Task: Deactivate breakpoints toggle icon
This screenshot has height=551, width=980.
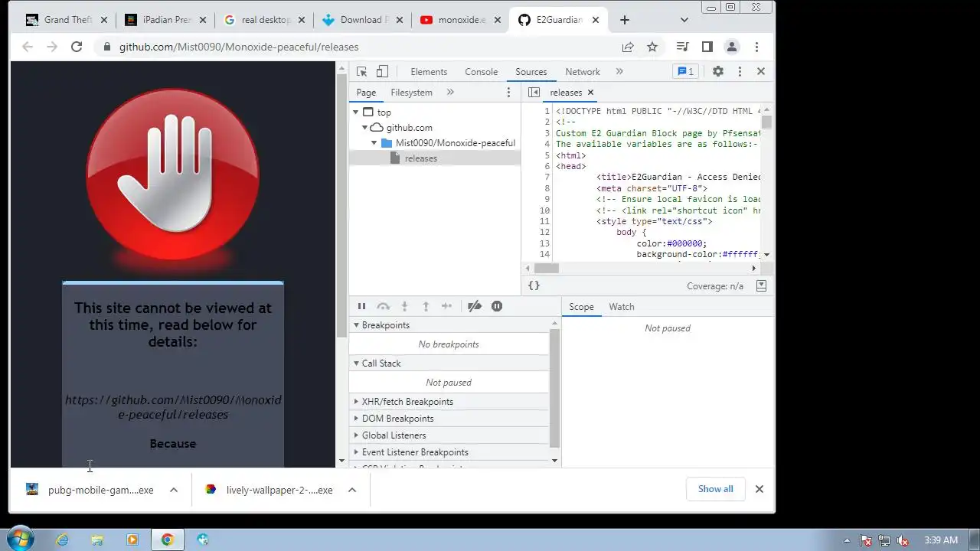Action: click(x=475, y=306)
